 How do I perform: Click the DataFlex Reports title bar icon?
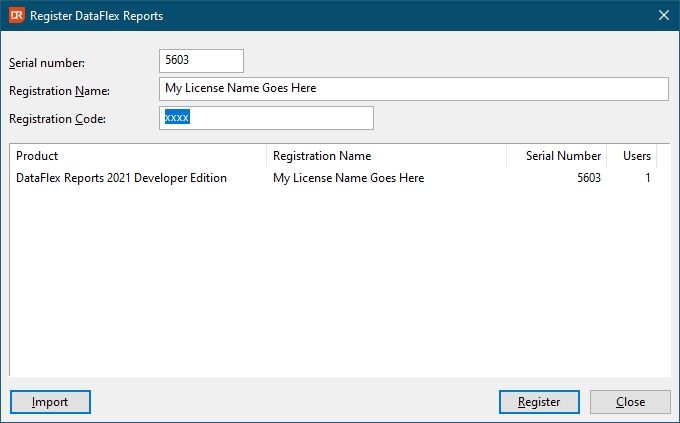click(16, 16)
